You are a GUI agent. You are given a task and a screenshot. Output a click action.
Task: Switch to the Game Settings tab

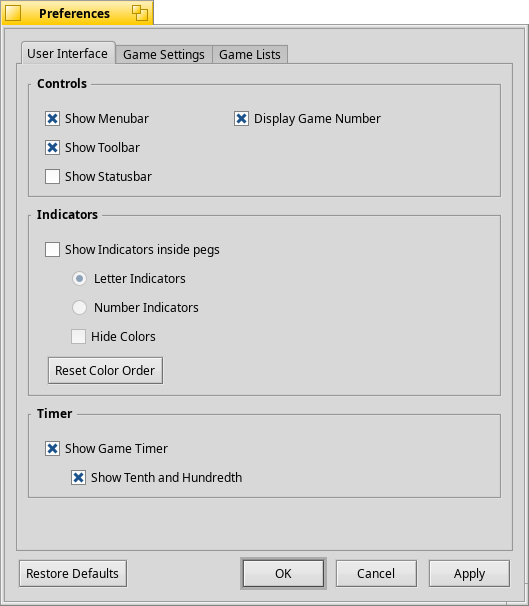click(164, 54)
